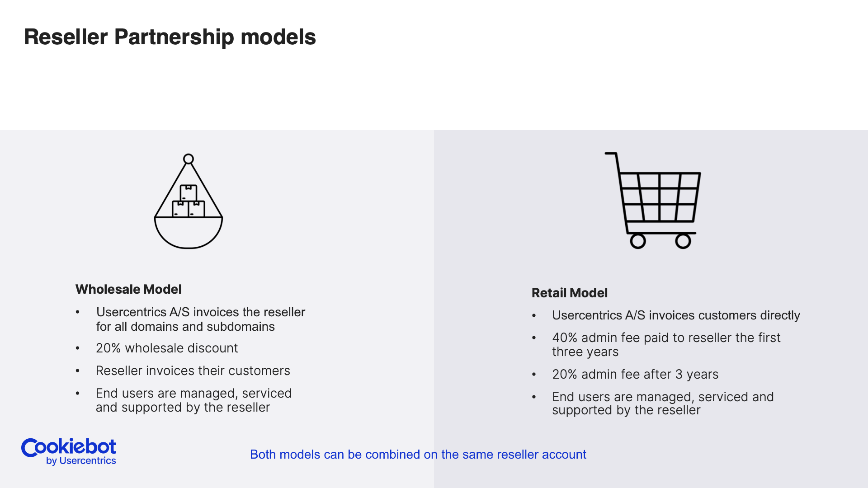Click a wheel of the shopping cart
Image resolution: width=868 pixels, height=488 pixels.
[638, 241]
